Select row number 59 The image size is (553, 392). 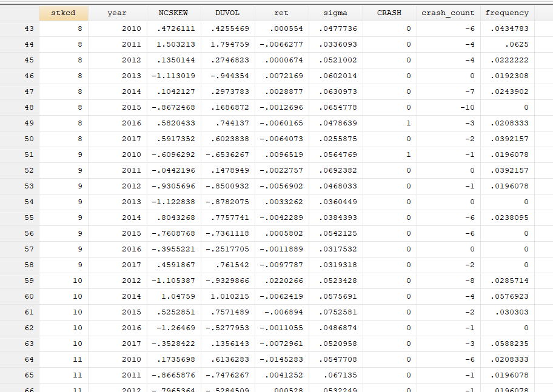19,281
